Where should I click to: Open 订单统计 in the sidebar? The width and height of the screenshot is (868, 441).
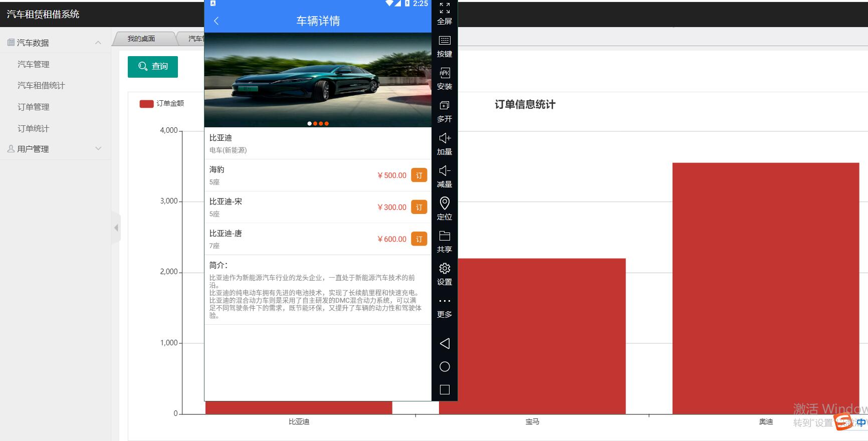(34, 129)
